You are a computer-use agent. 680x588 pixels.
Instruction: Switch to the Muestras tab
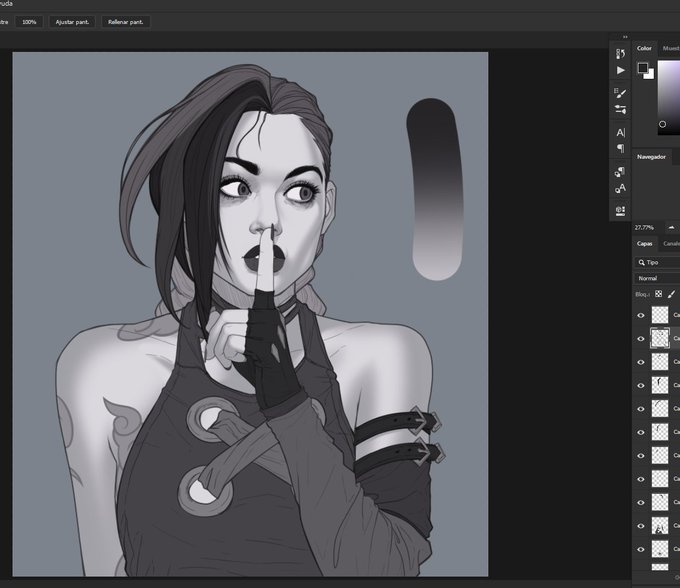(671, 48)
